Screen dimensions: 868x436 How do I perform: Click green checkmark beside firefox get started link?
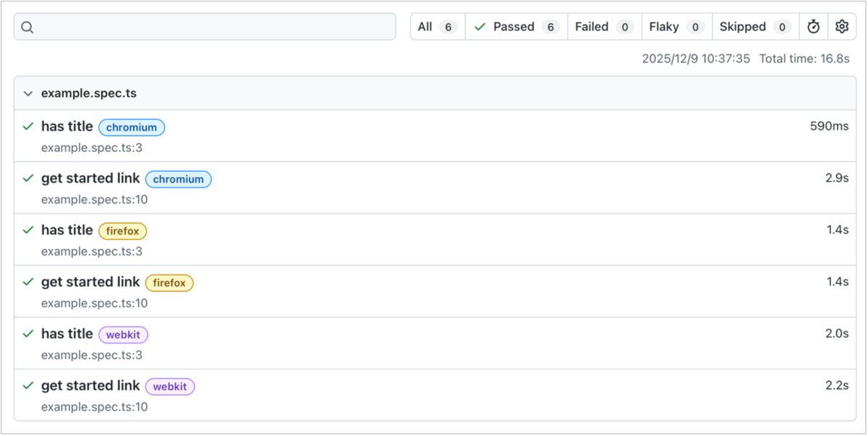[x=28, y=282]
